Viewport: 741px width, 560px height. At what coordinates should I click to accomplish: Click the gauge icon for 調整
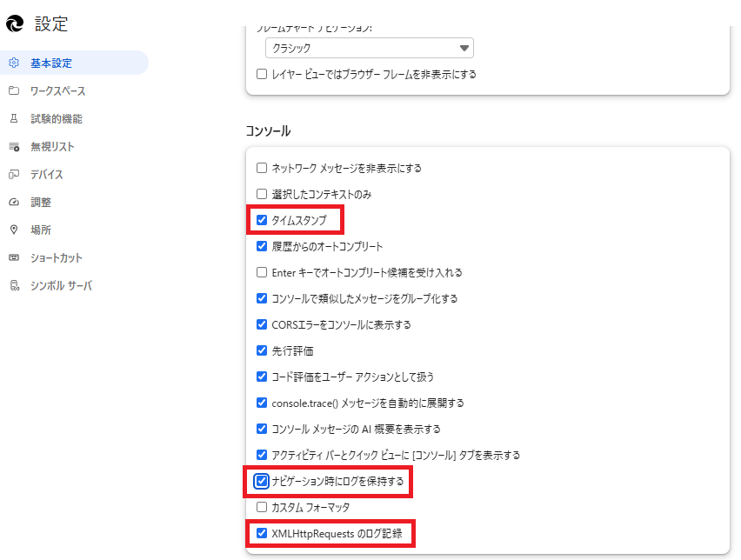point(14,203)
